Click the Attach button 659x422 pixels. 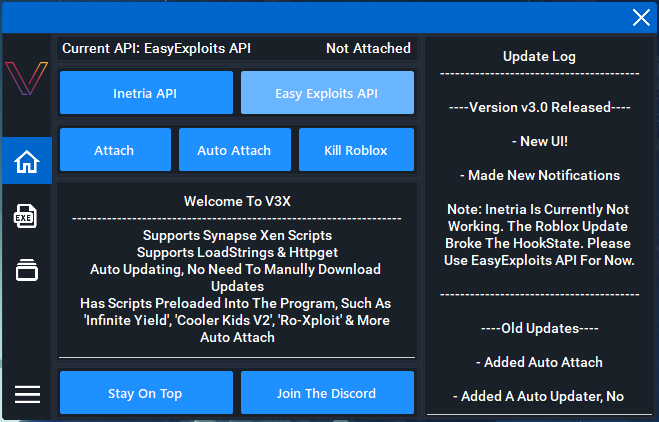115,150
